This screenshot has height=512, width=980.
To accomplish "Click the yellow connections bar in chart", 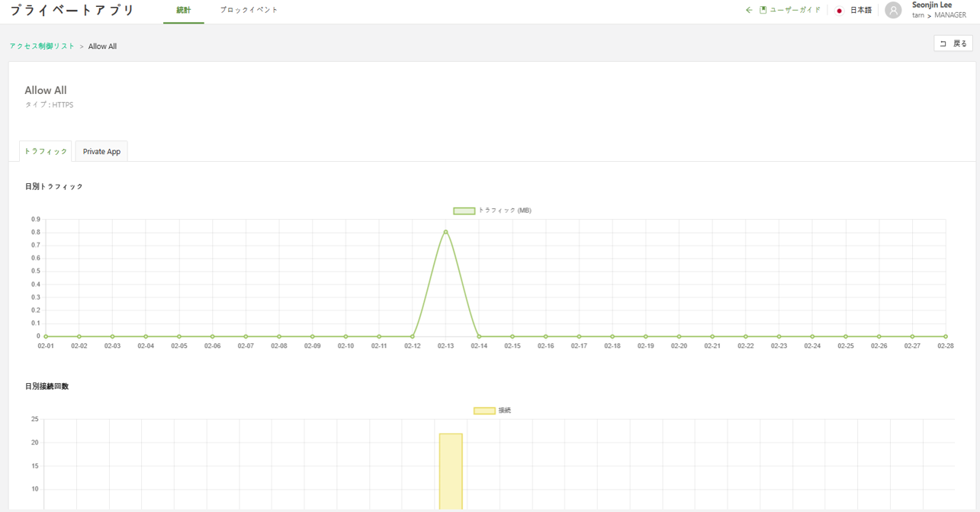I will tap(451, 469).
